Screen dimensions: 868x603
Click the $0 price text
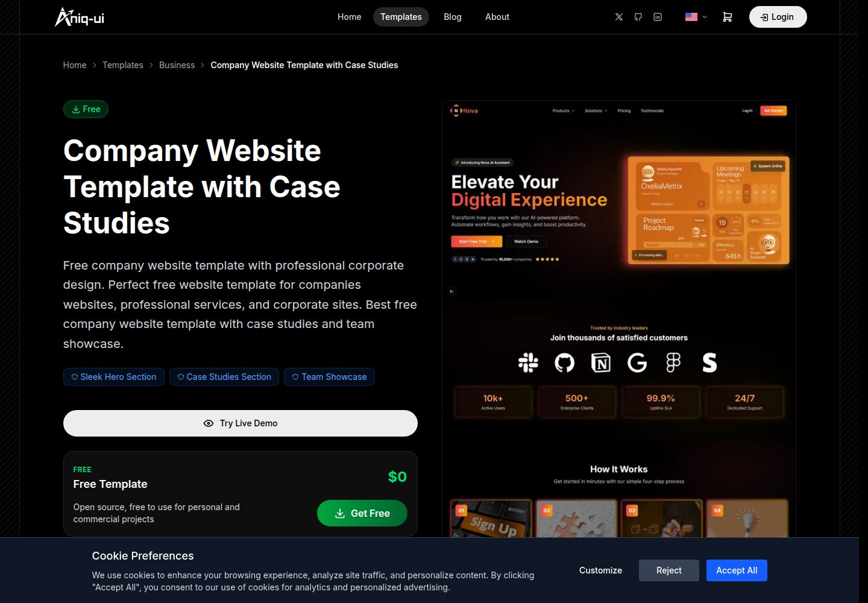coord(397,476)
